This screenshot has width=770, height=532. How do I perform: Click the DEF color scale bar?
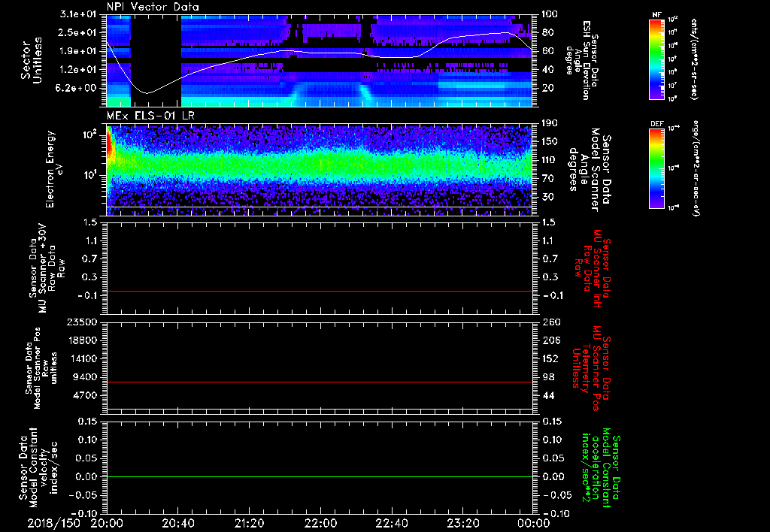pos(657,168)
